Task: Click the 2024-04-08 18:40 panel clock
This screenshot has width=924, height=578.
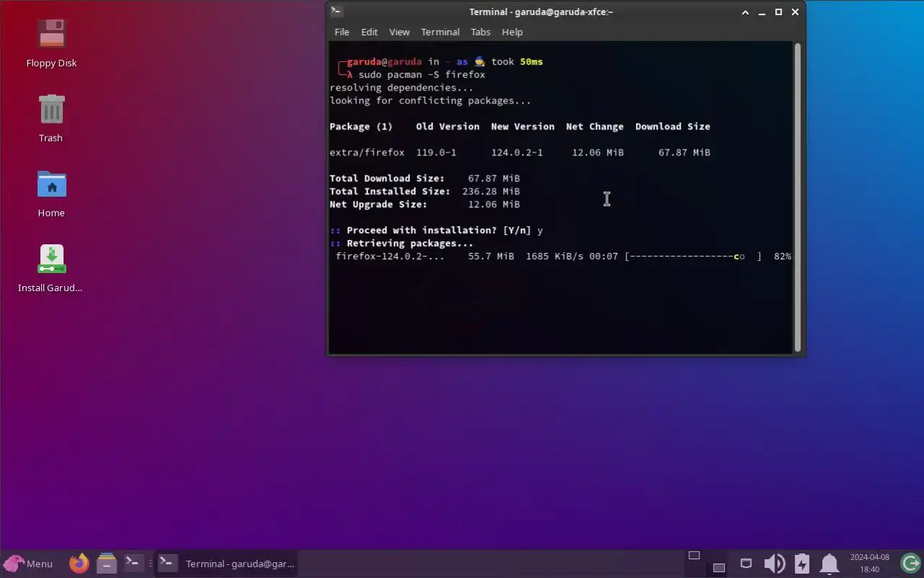Action: point(870,564)
